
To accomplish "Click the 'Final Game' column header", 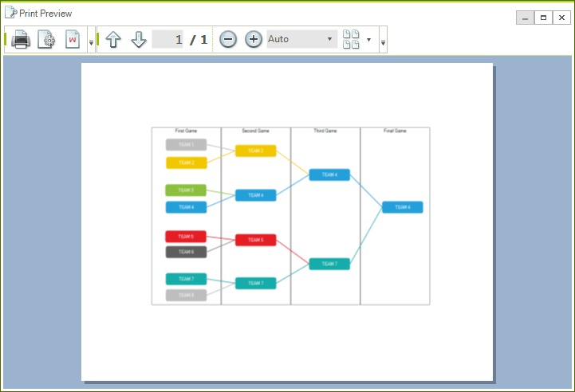I will click(395, 131).
